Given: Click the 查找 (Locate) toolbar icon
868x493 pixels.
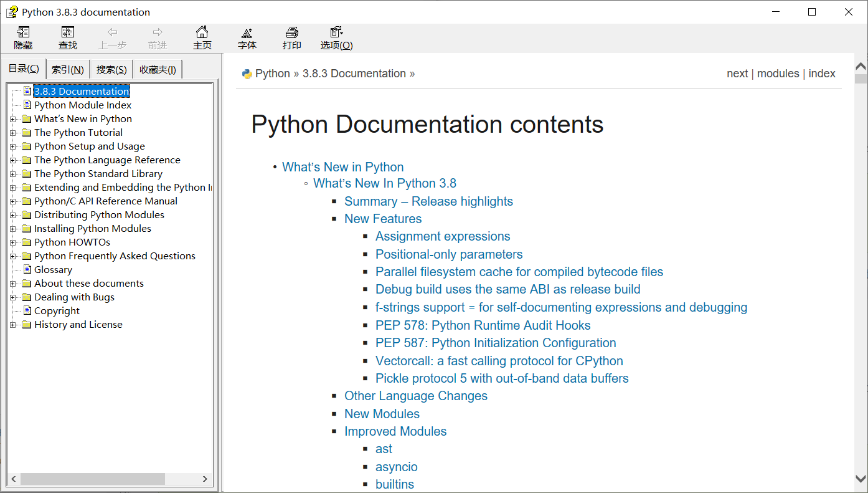Looking at the screenshot, I should point(67,37).
